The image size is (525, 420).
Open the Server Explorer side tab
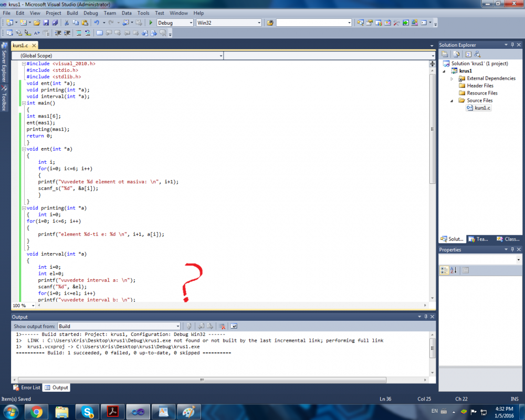4,62
